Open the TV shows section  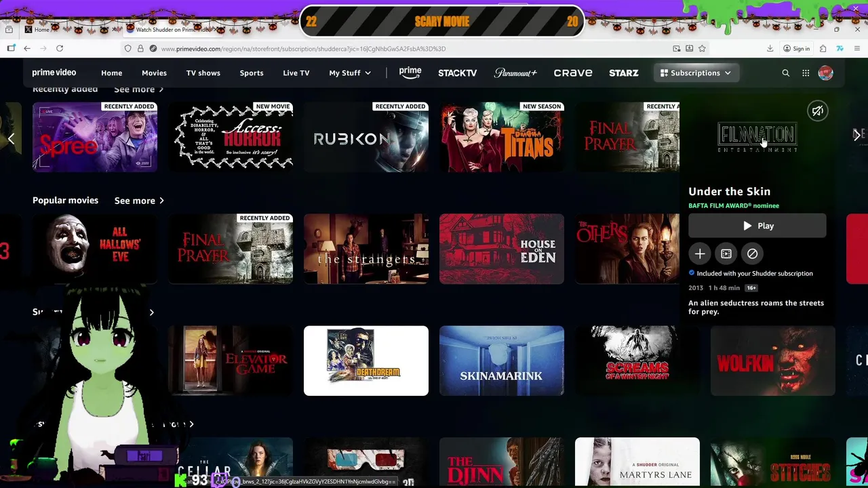click(x=203, y=73)
